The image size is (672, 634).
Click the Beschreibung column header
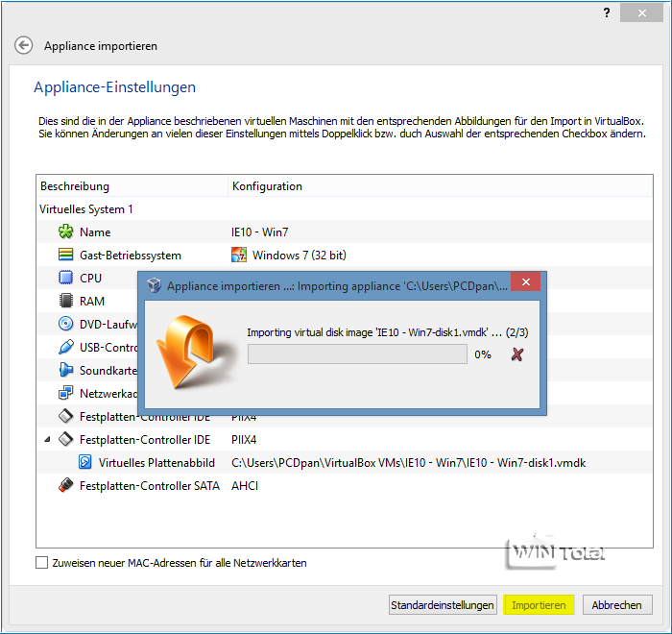132,186
